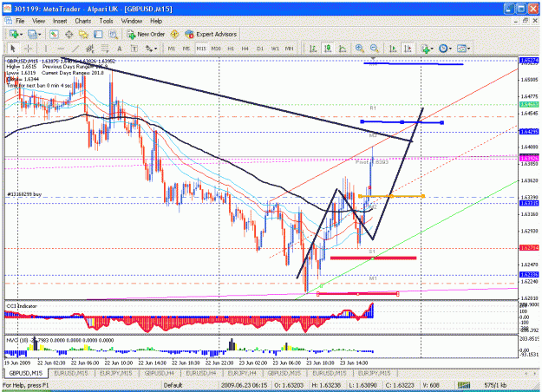
Task: Click the D1 timeframe button
Action: click(x=260, y=49)
